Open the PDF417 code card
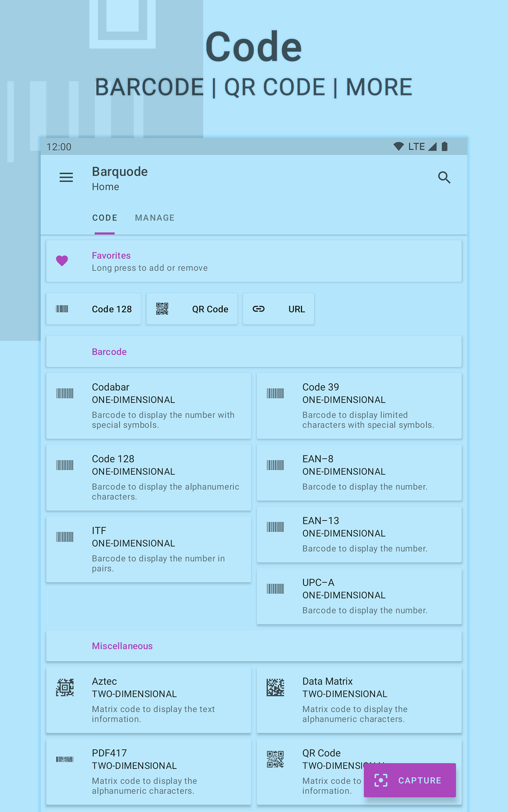 [149, 772]
